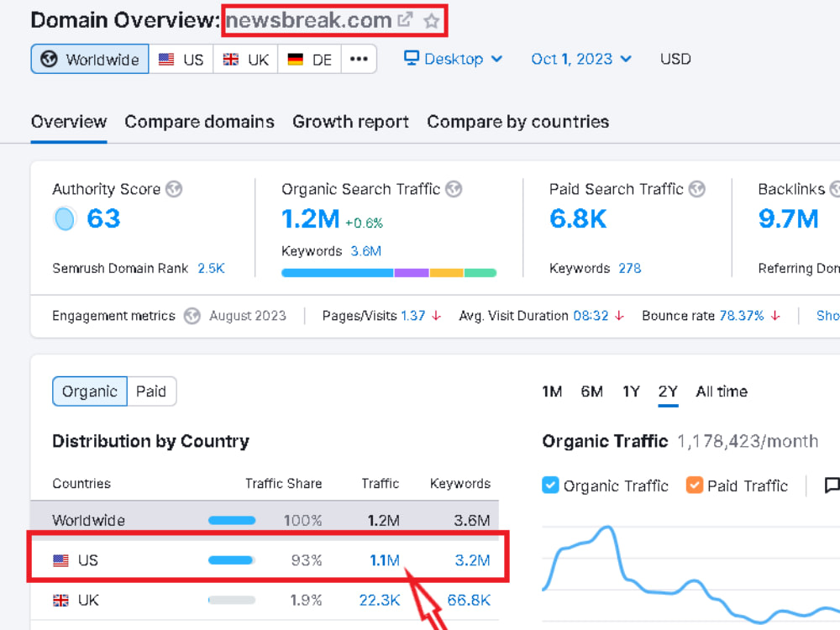Open newsbreak.com via external link icon
840x630 pixels.
point(405,20)
